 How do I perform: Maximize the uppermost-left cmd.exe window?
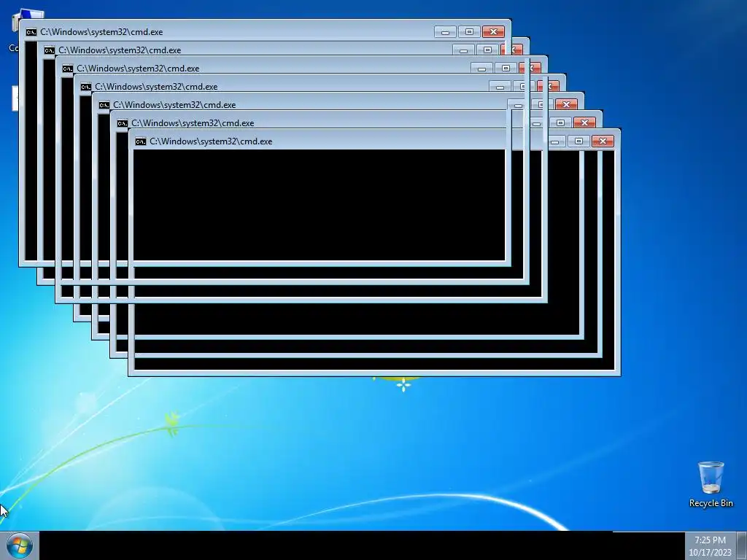pos(469,32)
